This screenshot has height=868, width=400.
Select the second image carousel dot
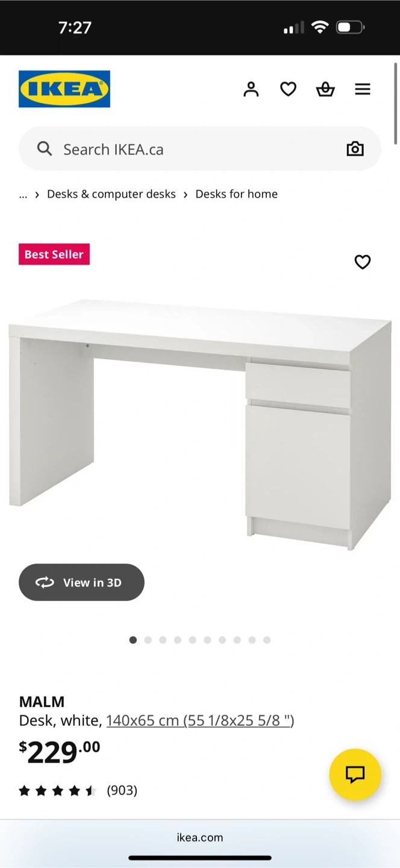pyautogui.click(x=148, y=640)
